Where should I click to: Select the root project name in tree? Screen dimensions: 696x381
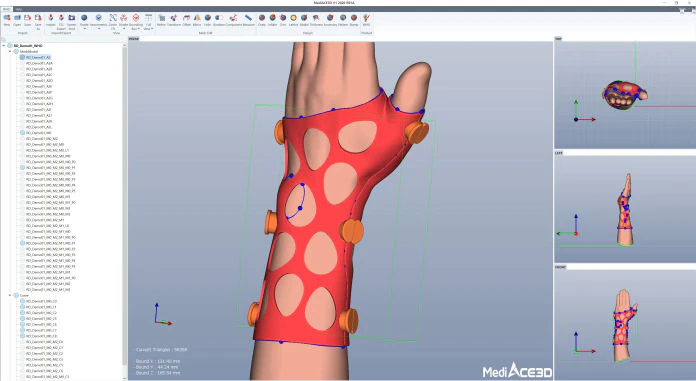pyautogui.click(x=28, y=45)
